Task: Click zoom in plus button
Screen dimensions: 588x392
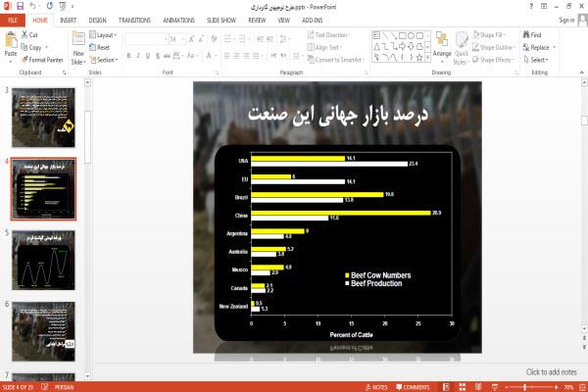Action: (x=556, y=387)
